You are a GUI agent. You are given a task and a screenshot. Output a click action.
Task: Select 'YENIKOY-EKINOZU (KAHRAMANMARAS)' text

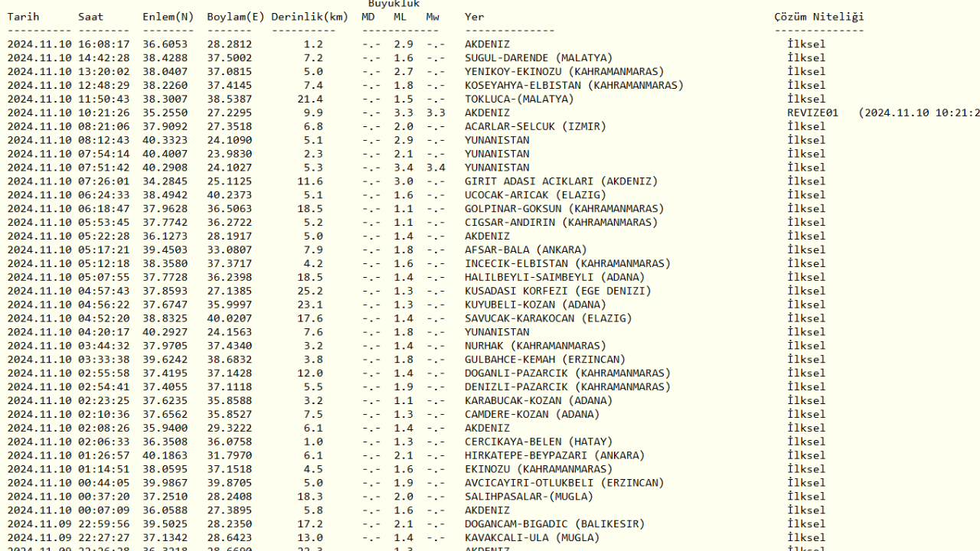tap(564, 72)
